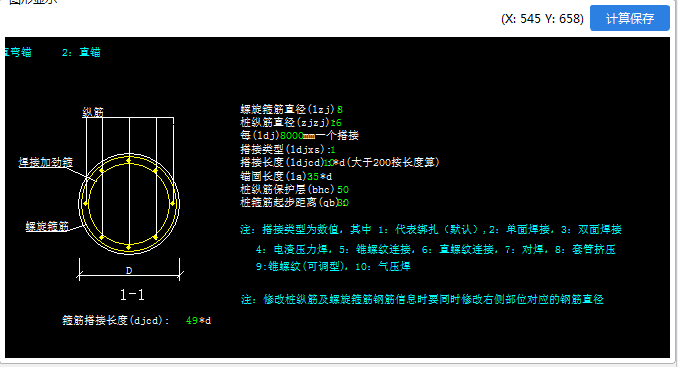
Task: Edit the 8000 lap spacing value
Action: coord(292,136)
